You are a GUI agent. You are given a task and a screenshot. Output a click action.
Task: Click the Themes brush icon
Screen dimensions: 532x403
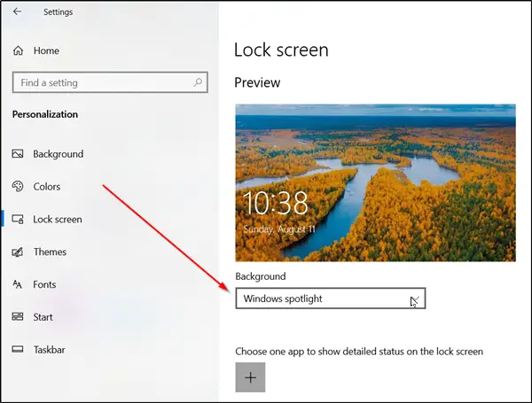18,252
